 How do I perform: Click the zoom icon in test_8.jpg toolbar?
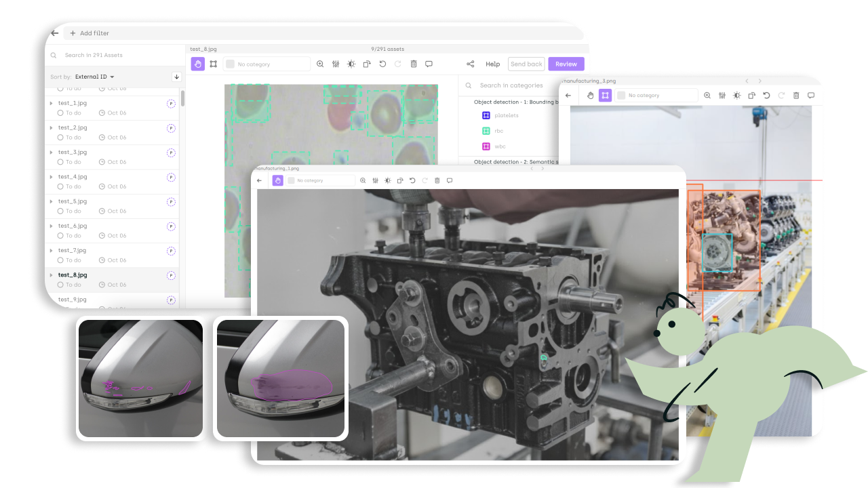coord(320,64)
